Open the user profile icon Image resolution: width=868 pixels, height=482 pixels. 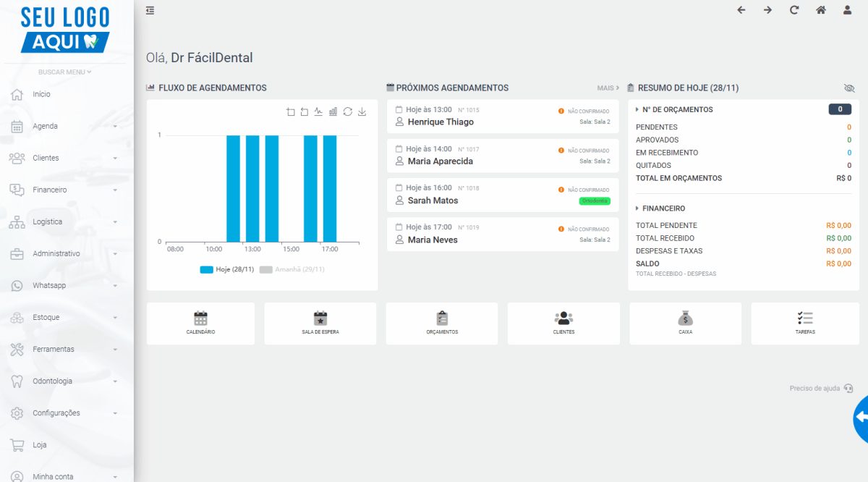pos(847,10)
